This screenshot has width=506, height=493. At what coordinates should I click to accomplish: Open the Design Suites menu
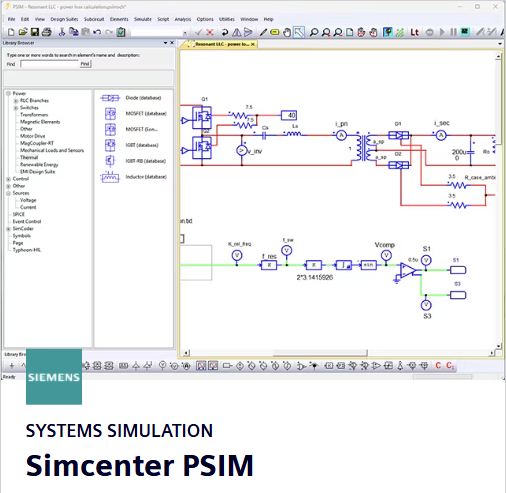[64, 19]
